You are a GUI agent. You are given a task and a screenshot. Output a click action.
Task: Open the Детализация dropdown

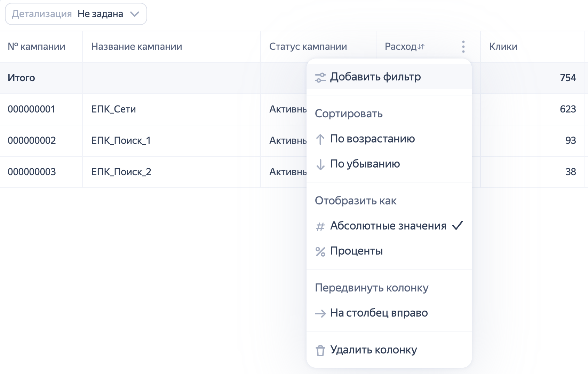(x=76, y=14)
